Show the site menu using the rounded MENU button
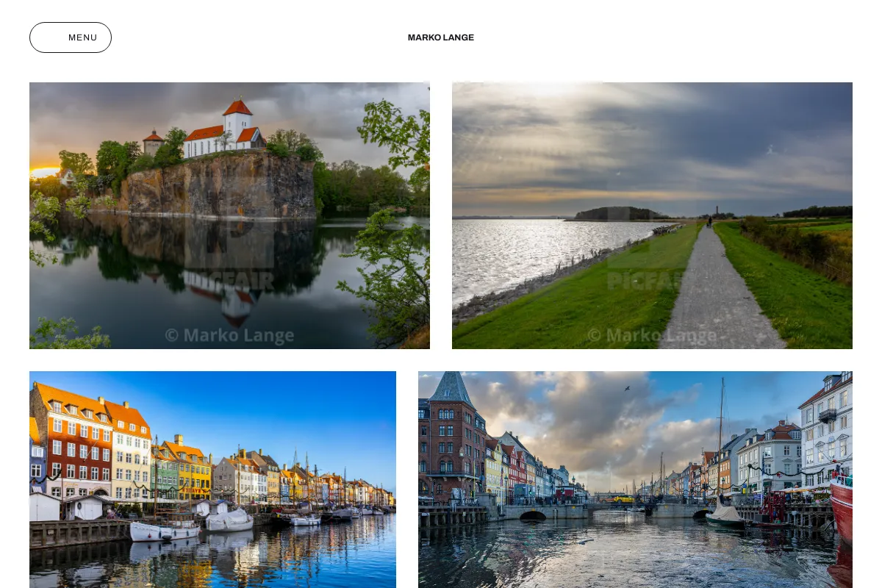Image resolution: width=882 pixels, height=588 pixels. click(71, 37)
